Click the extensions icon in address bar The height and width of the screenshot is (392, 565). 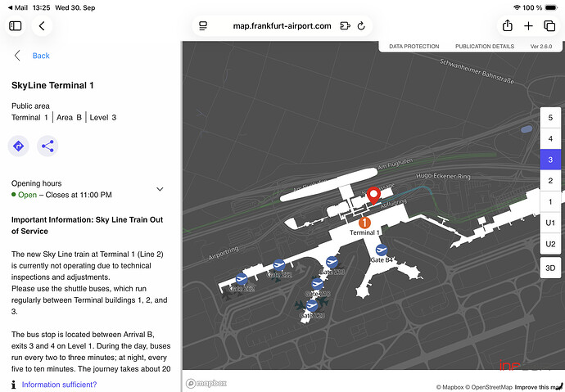(x=345, y=26)
